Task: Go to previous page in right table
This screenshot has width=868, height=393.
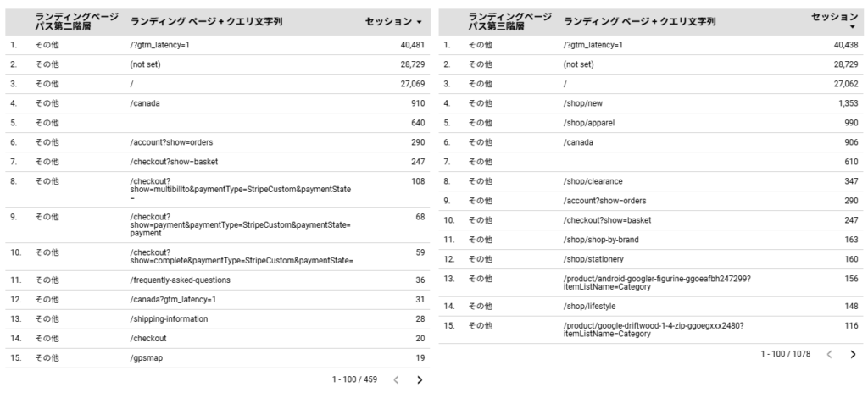Action: [828, 354]
